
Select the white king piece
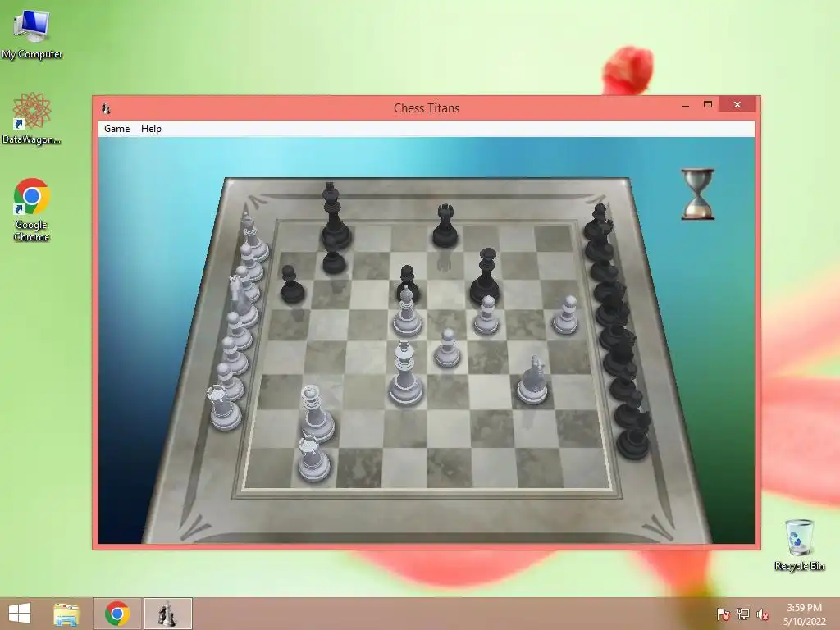click(405, 373)
